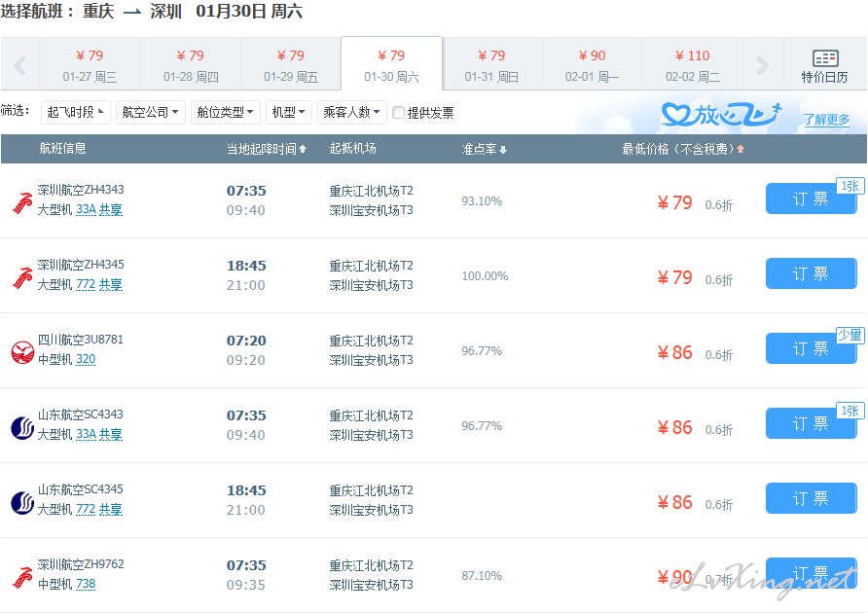Open the 机型 filter dropdown

289,113
